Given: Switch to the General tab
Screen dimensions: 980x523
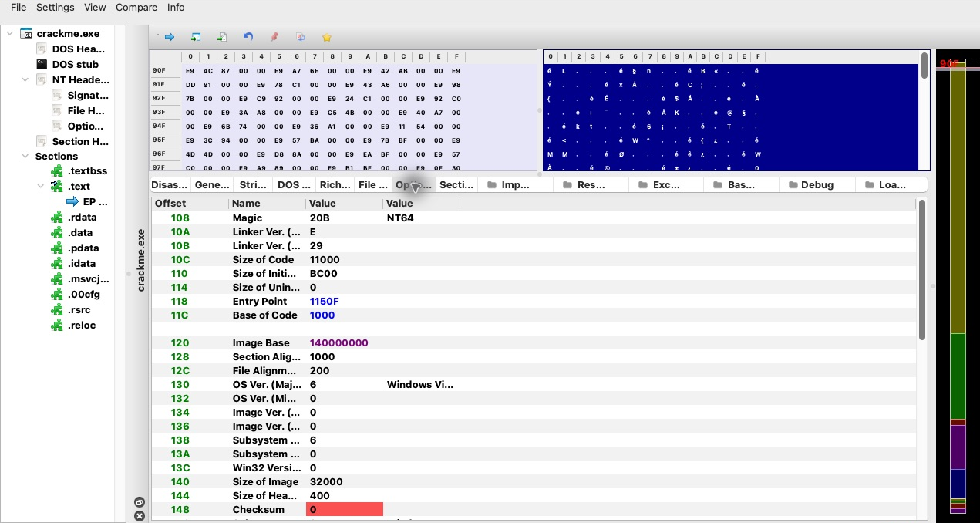Looking at the screenshot, I should click(212, 185).
